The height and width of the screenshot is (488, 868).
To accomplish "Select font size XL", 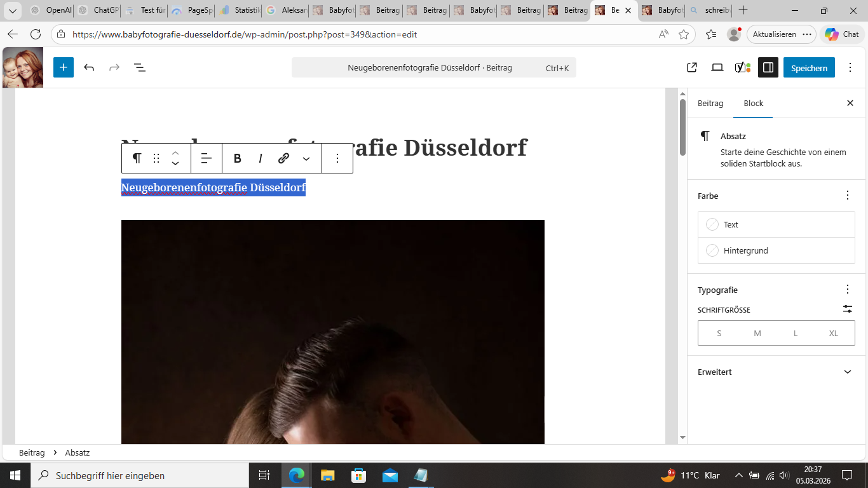I will click(x=833, y=333).
